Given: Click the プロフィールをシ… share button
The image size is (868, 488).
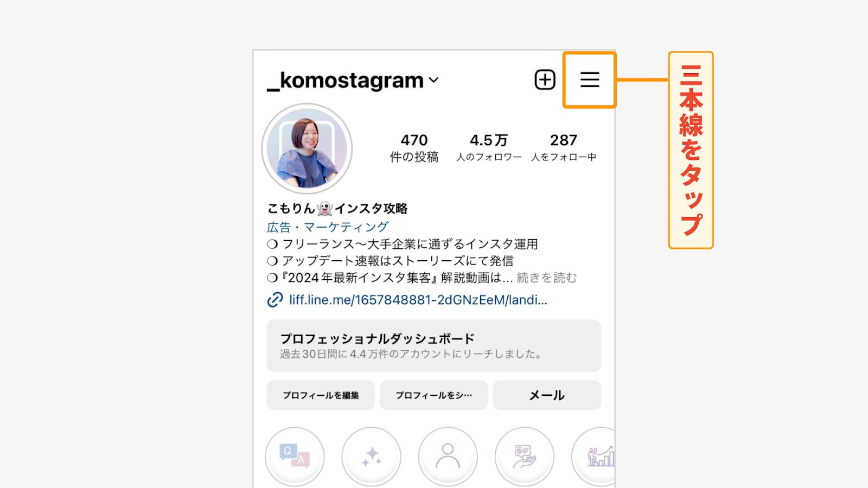Looking at the screenshot, I should [x=433, y=395].
